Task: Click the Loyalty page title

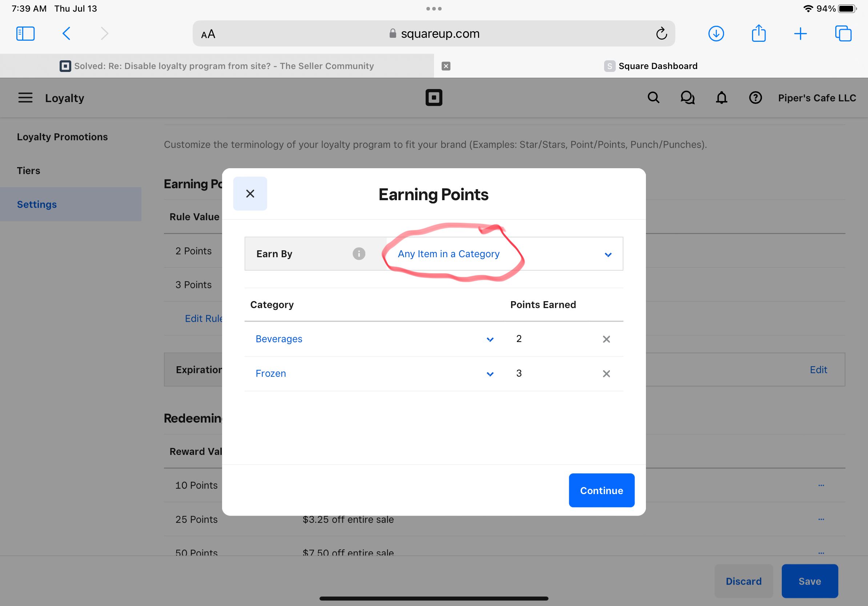Action: click(65, 98)
